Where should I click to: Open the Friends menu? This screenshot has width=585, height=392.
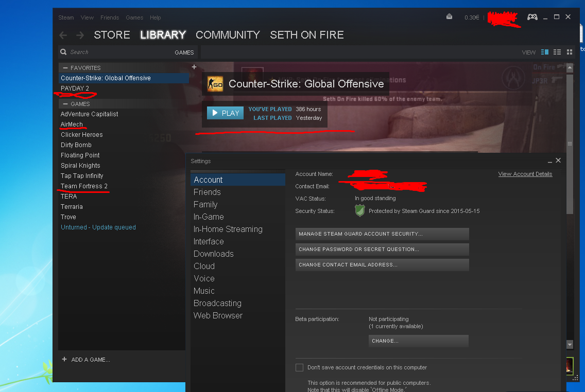[x=110, y=17]
